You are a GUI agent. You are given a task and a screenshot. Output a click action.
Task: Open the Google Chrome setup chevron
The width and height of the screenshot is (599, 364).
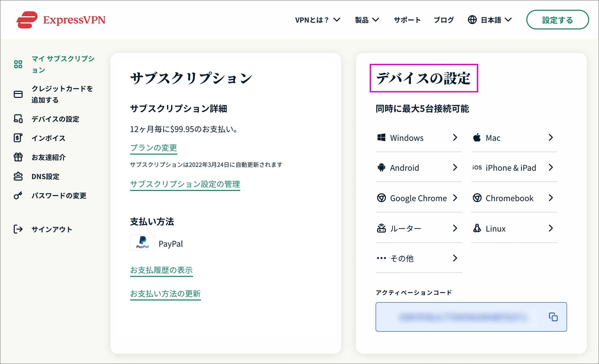pos(455,198)
